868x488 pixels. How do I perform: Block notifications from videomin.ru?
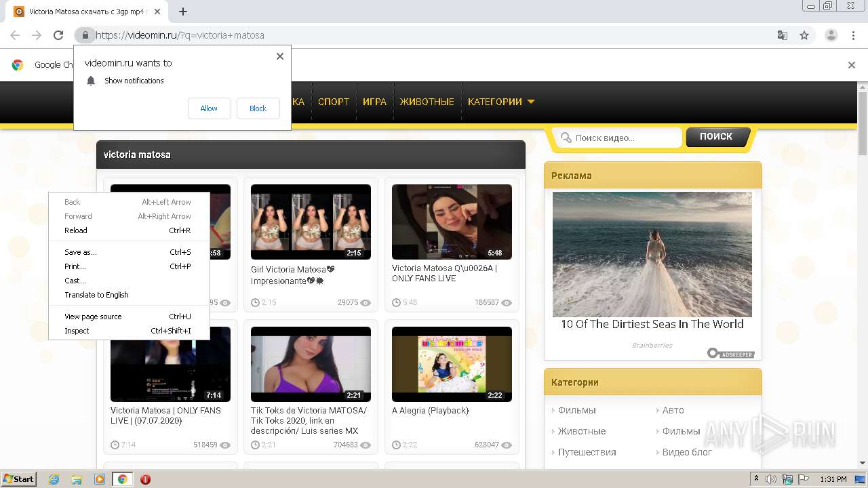coord(258,108)
